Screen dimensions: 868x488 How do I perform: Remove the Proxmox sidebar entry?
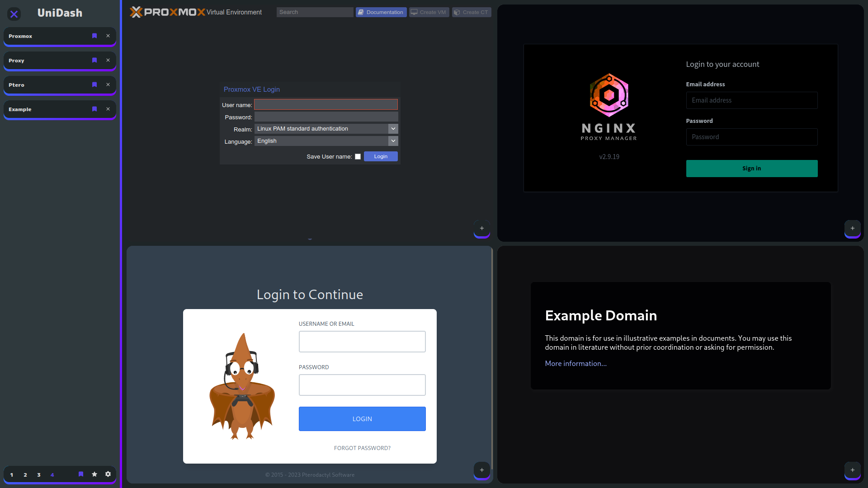point(108,36)
